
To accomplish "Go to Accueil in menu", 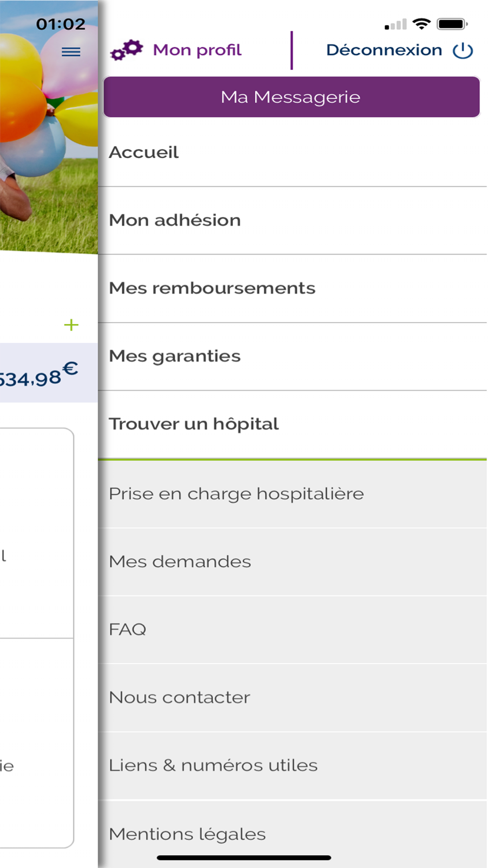I will 144,152.
